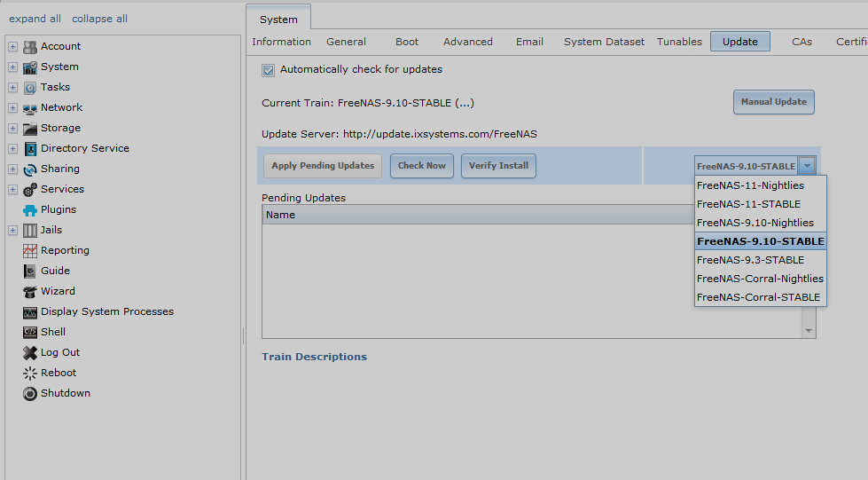This screenshot has height=480, width=868.
Task: Click the Directory Service icon
Action: [x=30, y=148]
